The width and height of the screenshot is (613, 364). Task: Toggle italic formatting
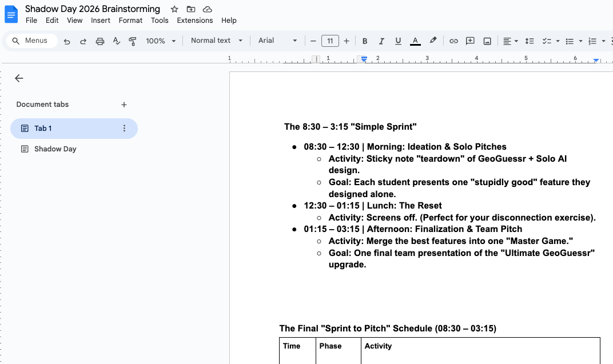pyautogui.click(x=381, y=41)
